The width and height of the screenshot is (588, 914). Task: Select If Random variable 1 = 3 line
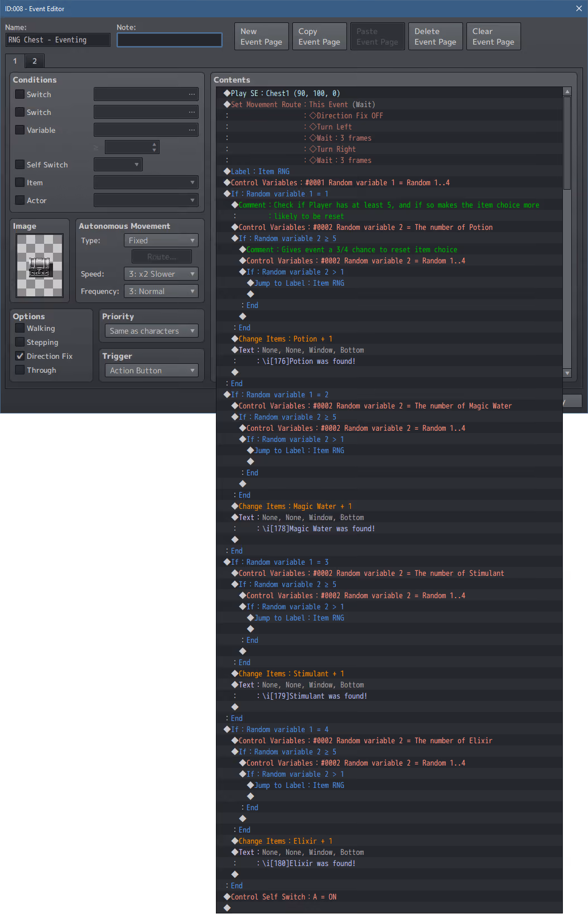point(390,562)
